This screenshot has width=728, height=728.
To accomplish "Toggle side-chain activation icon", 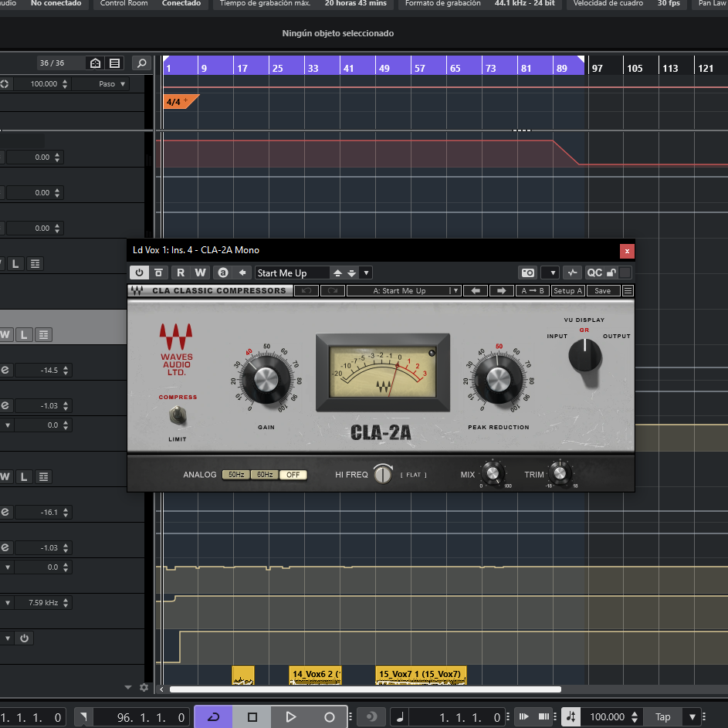I will coord(573,273).
